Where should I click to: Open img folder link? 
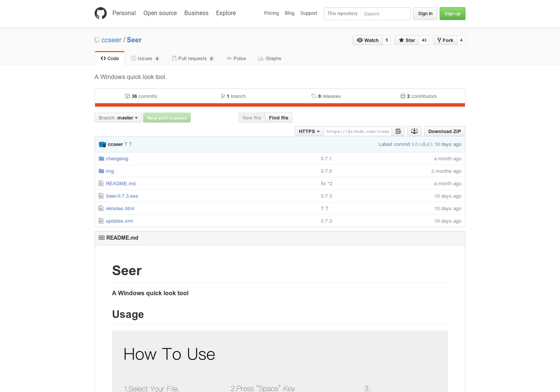coord(110,171)
